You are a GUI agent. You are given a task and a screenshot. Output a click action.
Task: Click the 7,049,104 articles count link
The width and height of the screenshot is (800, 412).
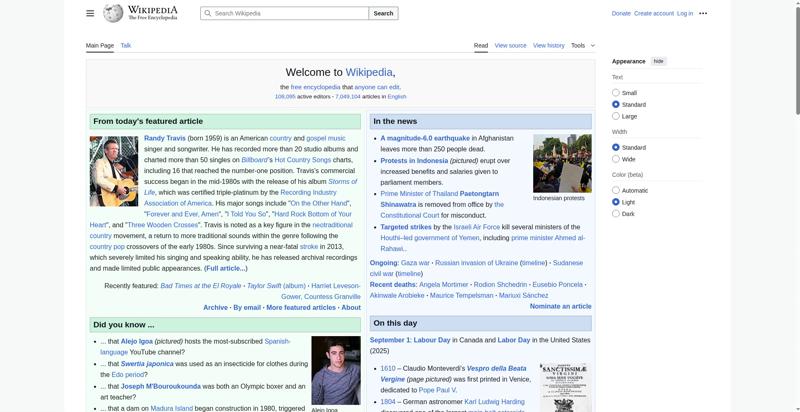tap(347, 96)
